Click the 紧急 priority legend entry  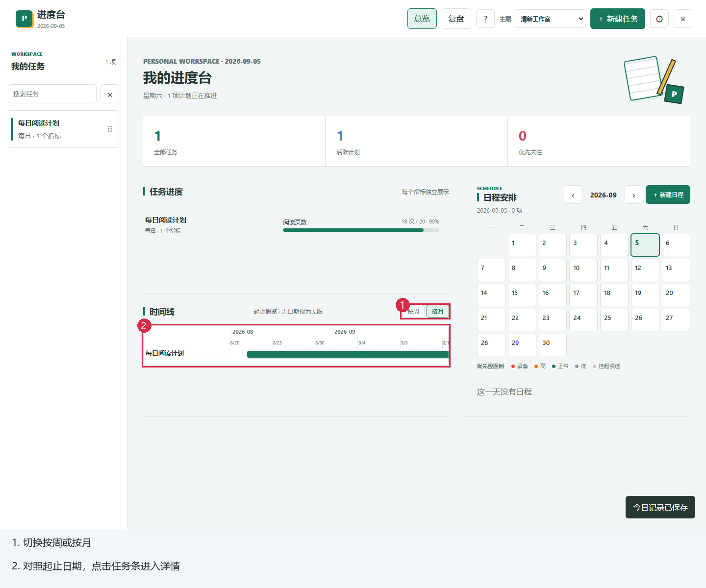520,366
